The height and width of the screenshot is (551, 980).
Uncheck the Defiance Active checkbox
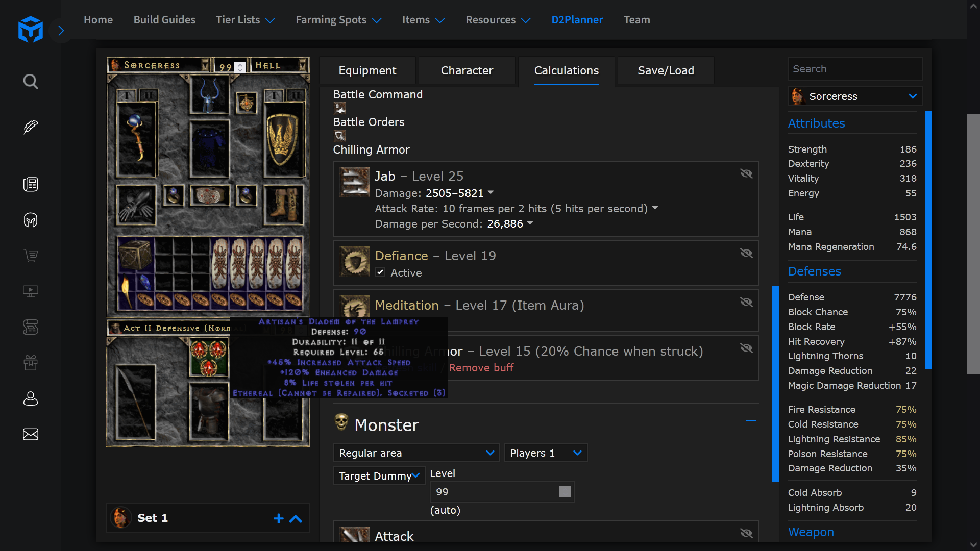380,272
